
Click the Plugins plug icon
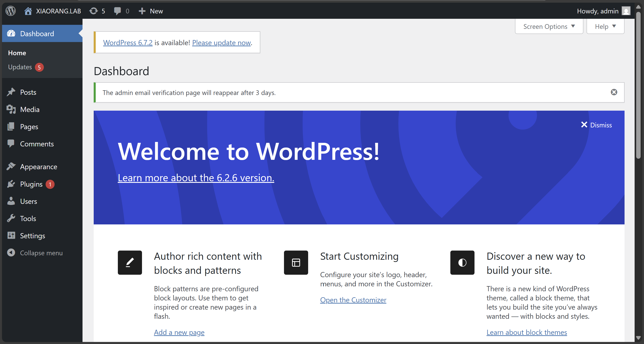(11, 184)
